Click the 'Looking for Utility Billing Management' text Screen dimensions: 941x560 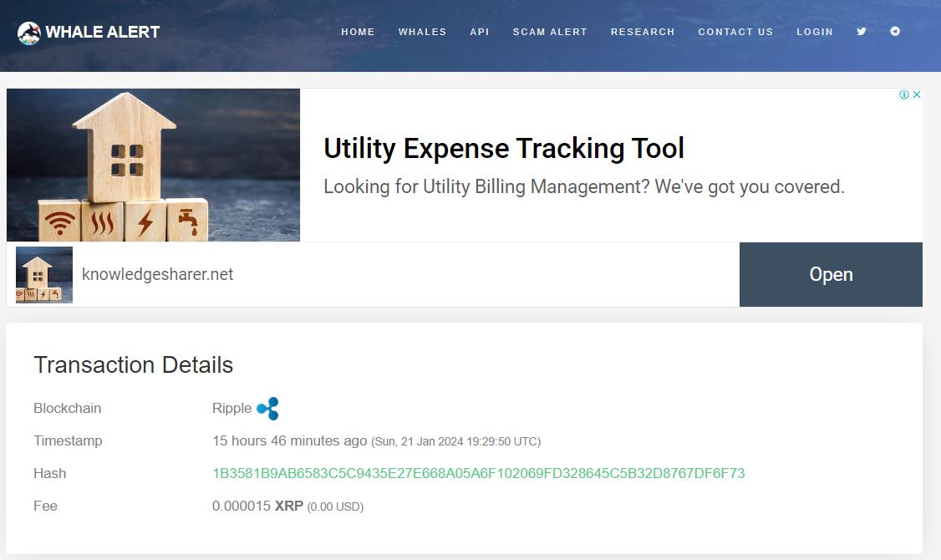[x=584, y=186]
